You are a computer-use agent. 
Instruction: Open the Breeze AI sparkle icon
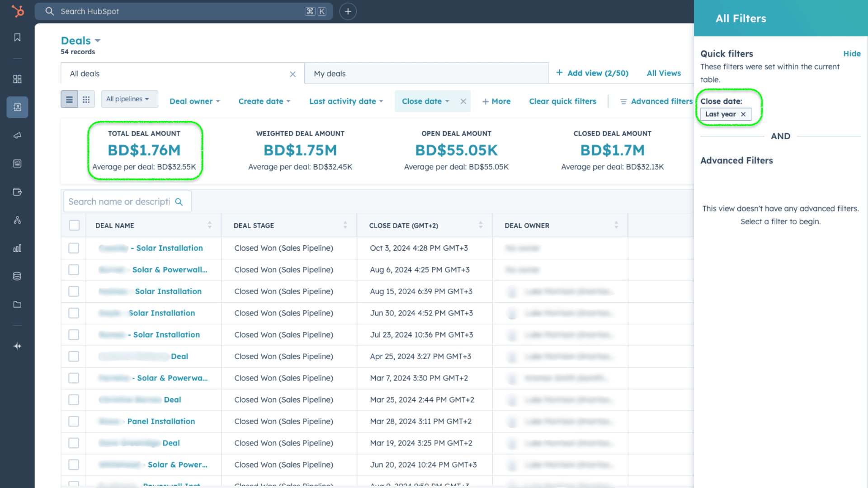point(17,346)
